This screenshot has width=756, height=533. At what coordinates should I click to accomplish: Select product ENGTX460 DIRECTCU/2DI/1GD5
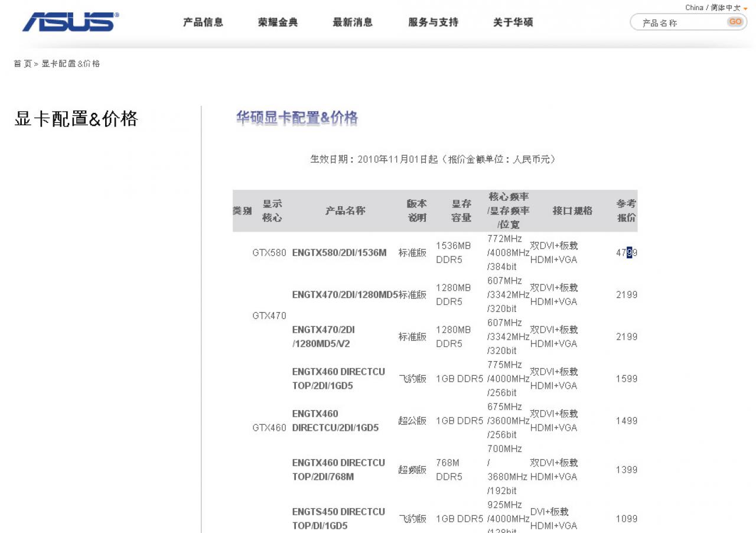click(x=335, y=421)
